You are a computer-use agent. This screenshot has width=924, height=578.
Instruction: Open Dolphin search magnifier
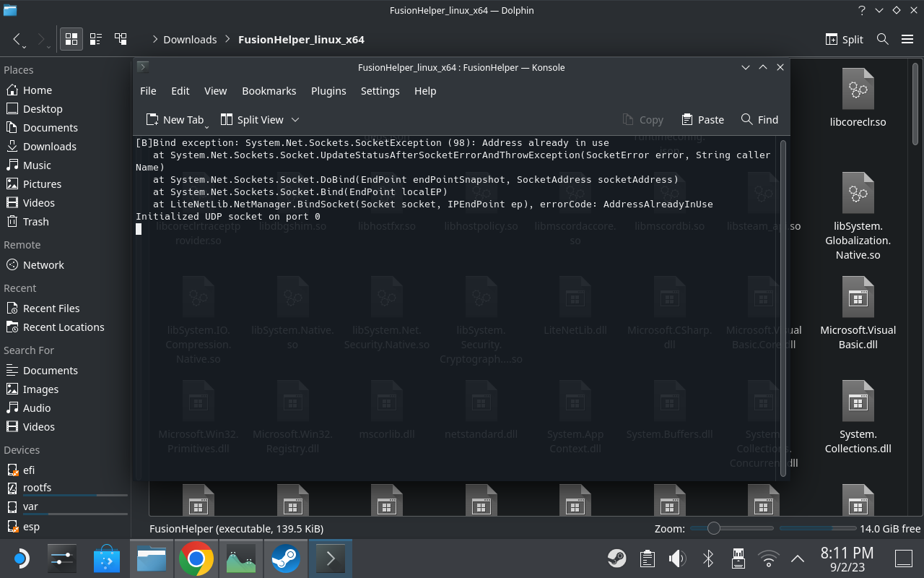(x=882, y=39)
